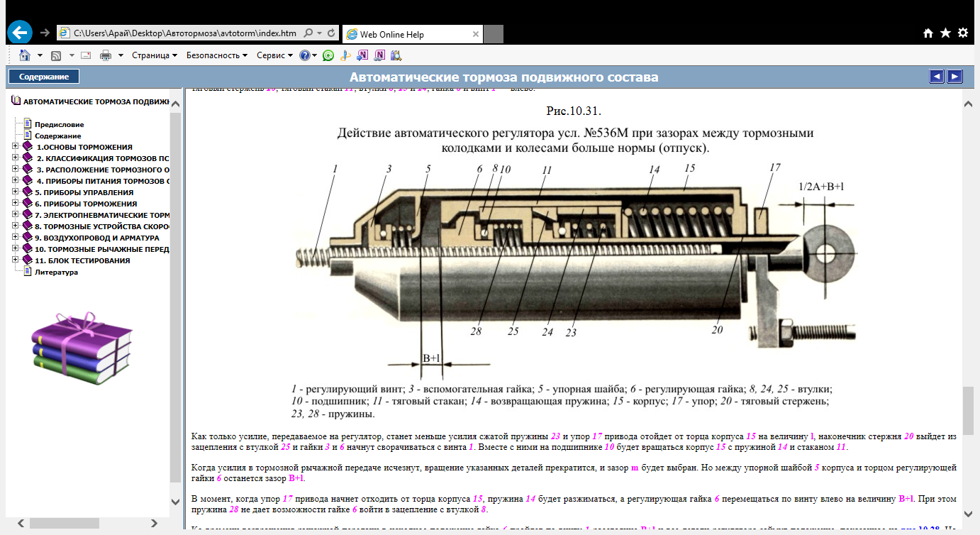Expand chapter 9. ВОЗДУХОПРОВОД И АРМАТУРА
Viewport: 980px width, 535px height.
pyautogui.click(x=16, y=238)
